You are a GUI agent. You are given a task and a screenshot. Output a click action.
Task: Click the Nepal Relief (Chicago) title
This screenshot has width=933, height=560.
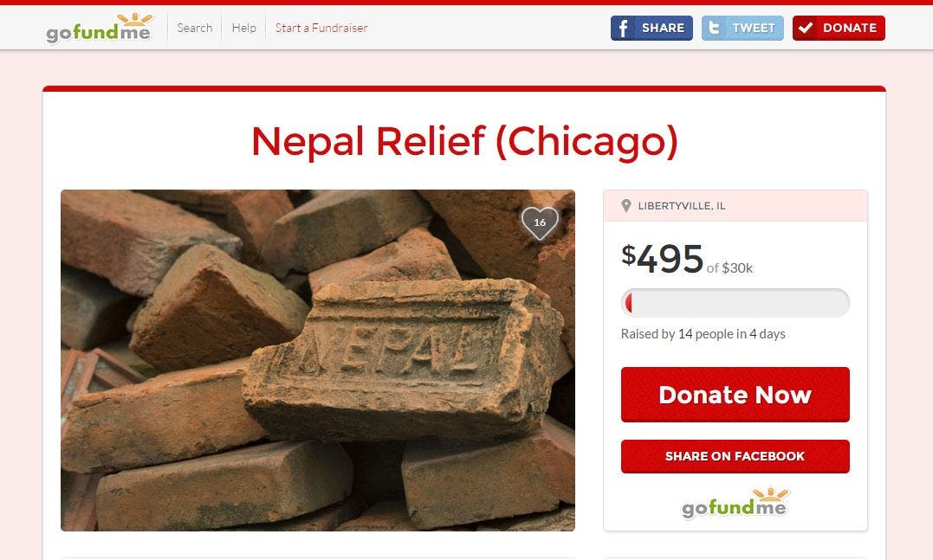(x=464, y=142)
